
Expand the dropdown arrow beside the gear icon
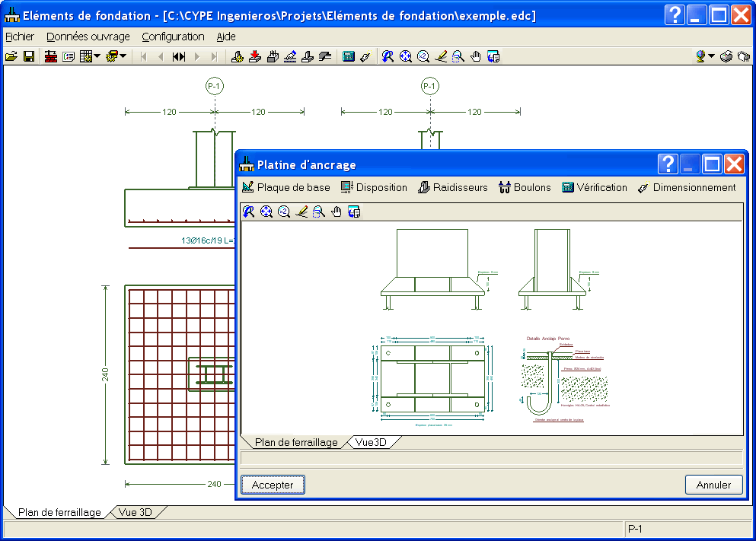coord(123,56)
